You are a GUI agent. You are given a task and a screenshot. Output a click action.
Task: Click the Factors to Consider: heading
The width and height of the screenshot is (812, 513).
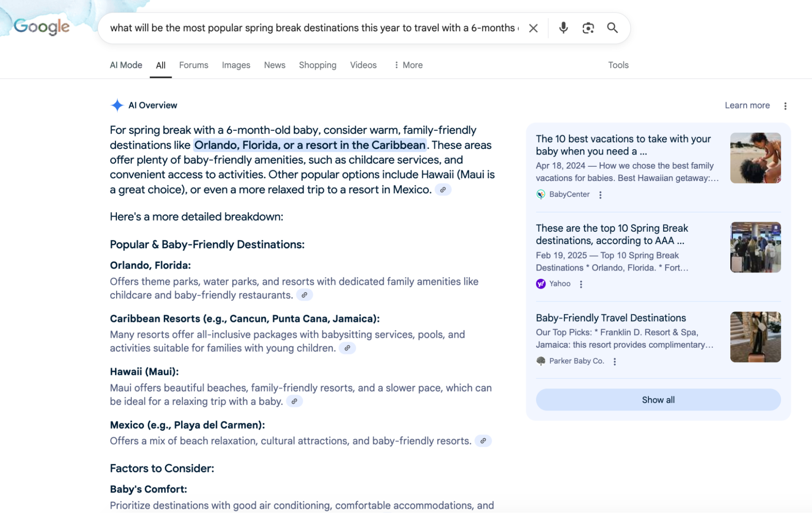tap(162, 468)
